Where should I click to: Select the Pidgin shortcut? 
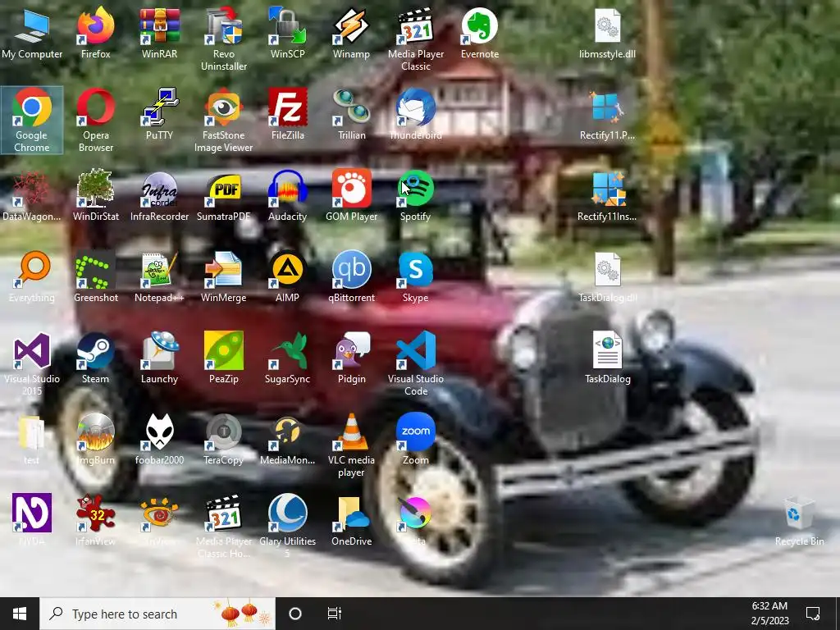[x=351, y=352]
